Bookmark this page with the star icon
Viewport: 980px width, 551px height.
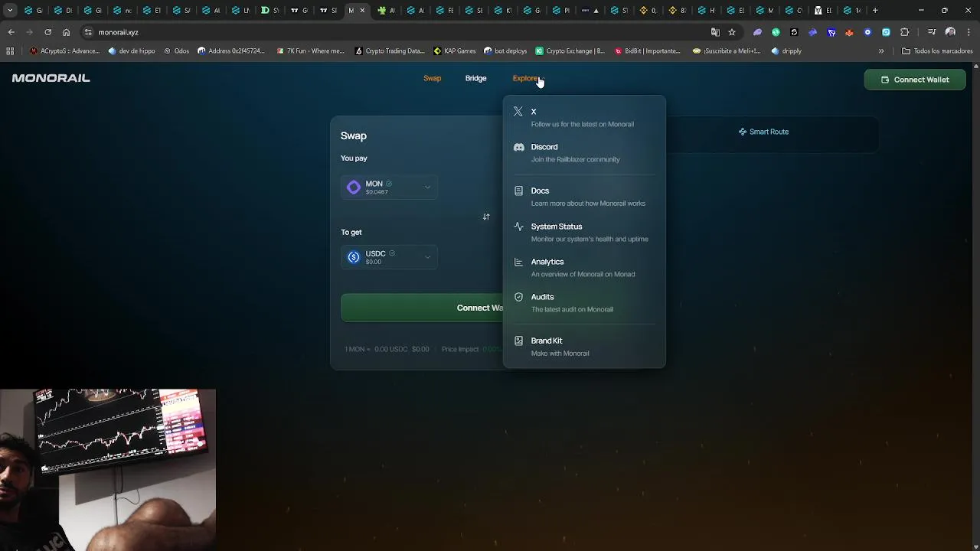(x=732, y=32)
